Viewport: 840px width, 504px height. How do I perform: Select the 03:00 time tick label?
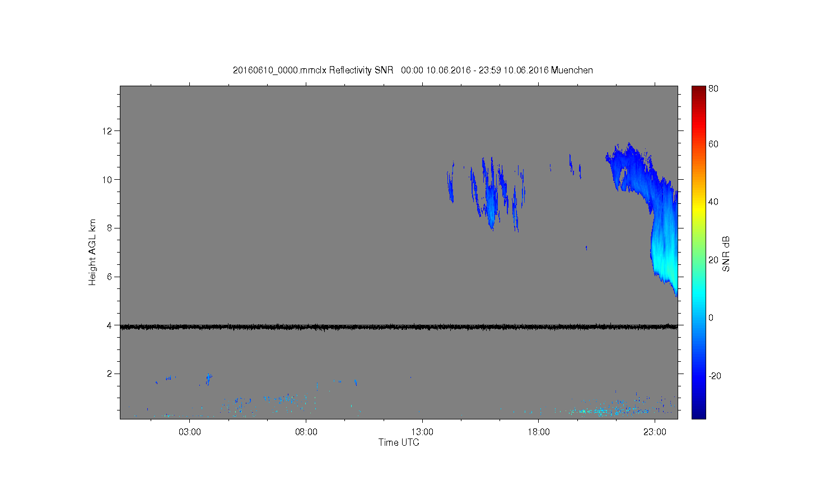pos(190,432)
